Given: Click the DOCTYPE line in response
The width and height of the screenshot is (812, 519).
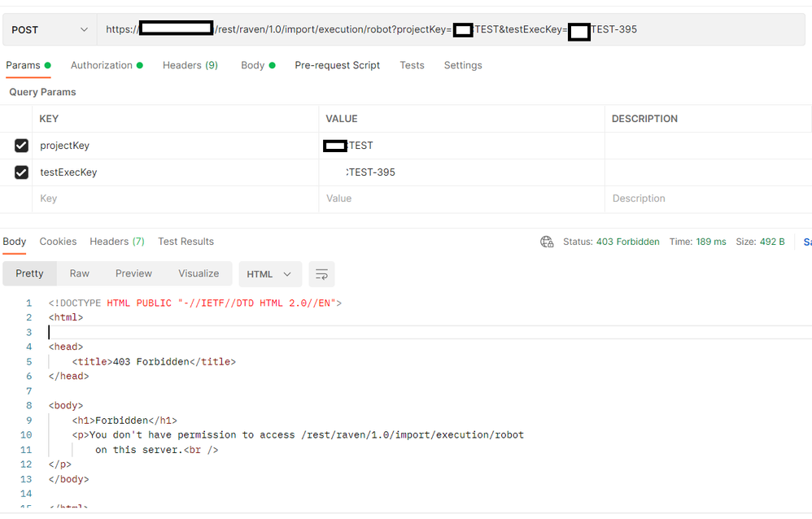Looking at the screenshot, I should click(195, 303).
